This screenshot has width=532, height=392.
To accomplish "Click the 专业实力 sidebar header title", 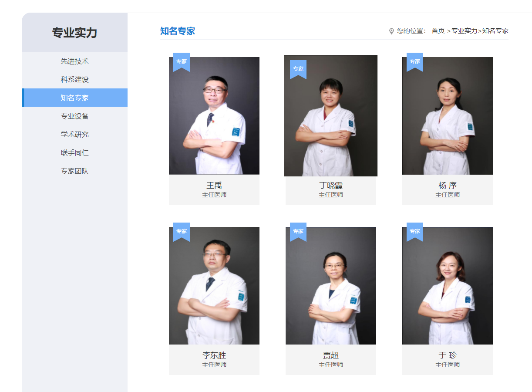I will point(74,33).
